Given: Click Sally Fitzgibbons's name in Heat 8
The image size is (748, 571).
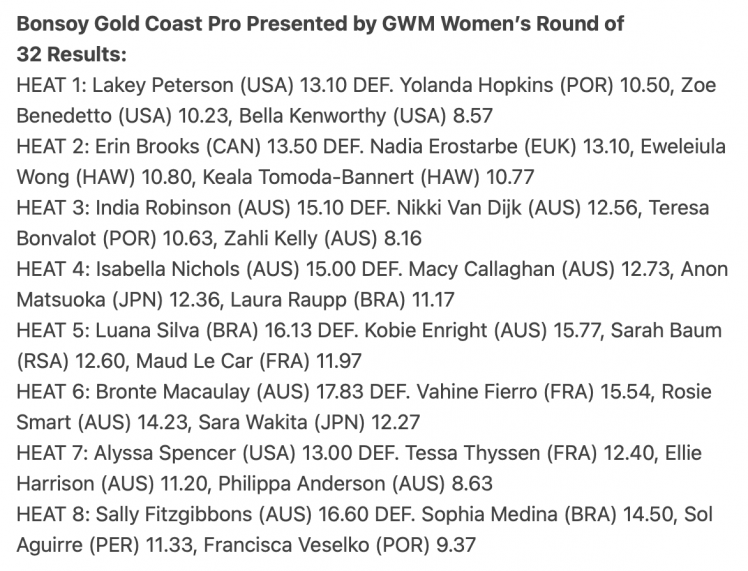Looking at the screenshot, I should tap(174, 514).
